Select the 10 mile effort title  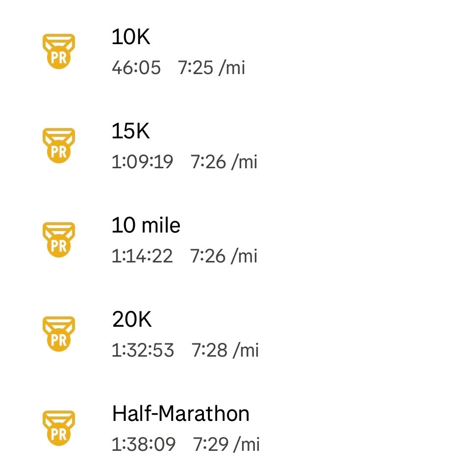[146, 226]
